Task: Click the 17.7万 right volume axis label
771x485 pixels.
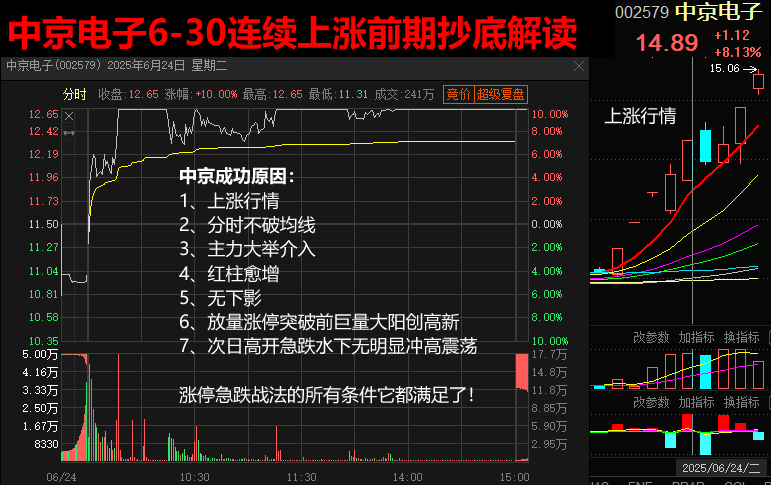Action: click(x=549, y=355)
